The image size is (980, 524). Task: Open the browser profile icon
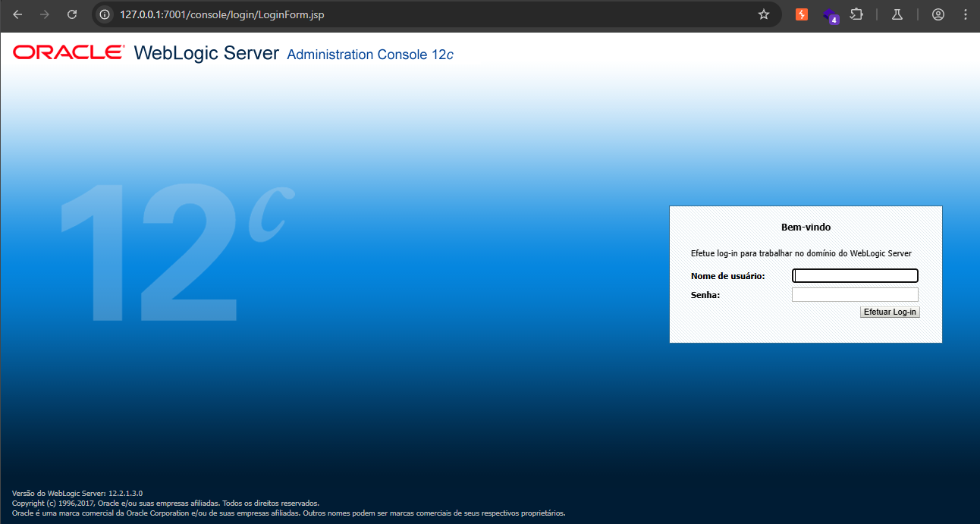coord(938,14)
